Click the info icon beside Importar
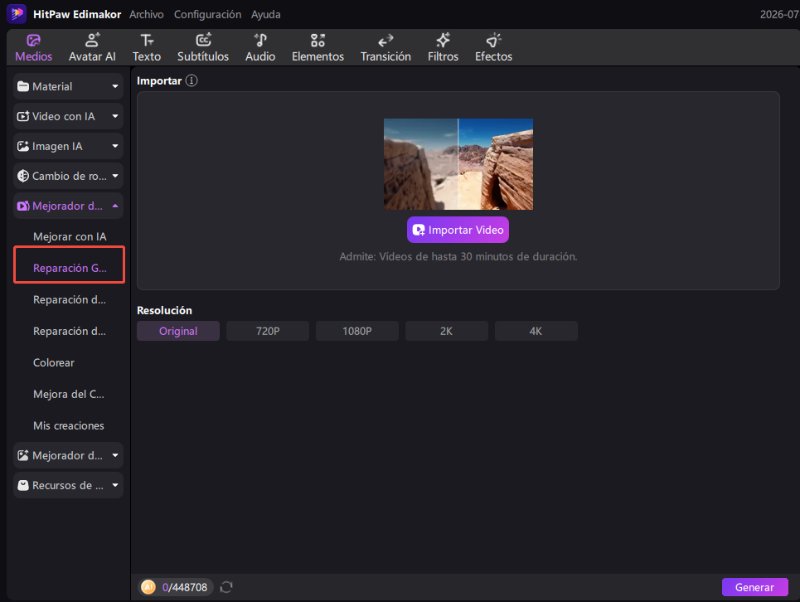Viewport: 800px width, 602px height. pos(191,81)
